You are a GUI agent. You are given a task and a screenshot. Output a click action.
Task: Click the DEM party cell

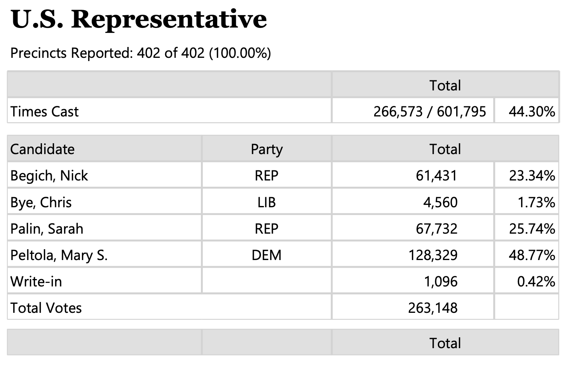tap(267, 255)
